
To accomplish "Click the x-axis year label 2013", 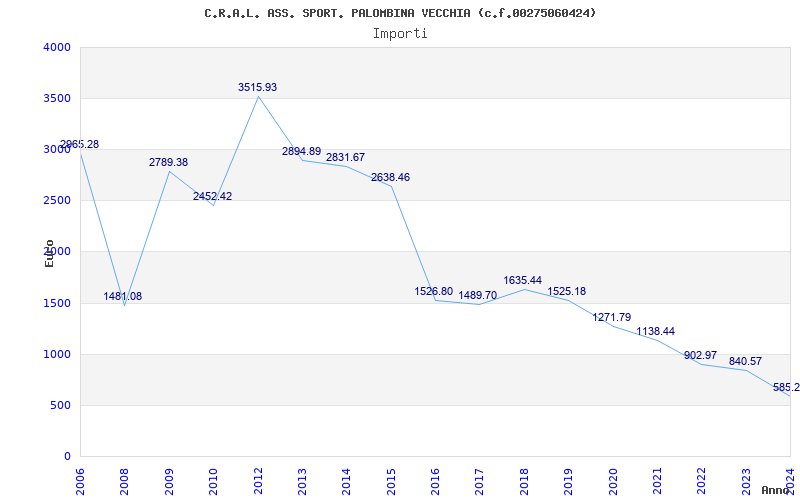I will click(x=302, y=480).
